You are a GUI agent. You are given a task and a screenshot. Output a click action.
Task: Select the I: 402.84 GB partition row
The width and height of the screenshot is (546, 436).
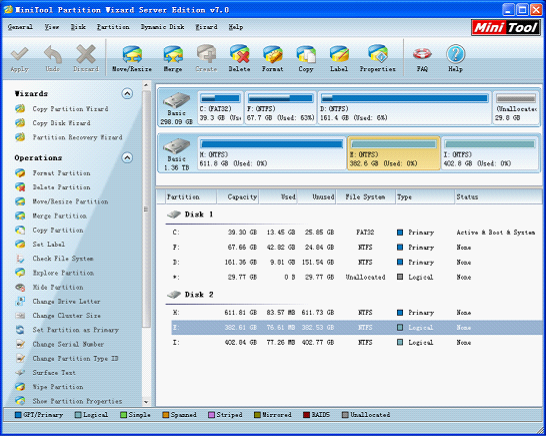pyautogui.click(x=357, y=343)
